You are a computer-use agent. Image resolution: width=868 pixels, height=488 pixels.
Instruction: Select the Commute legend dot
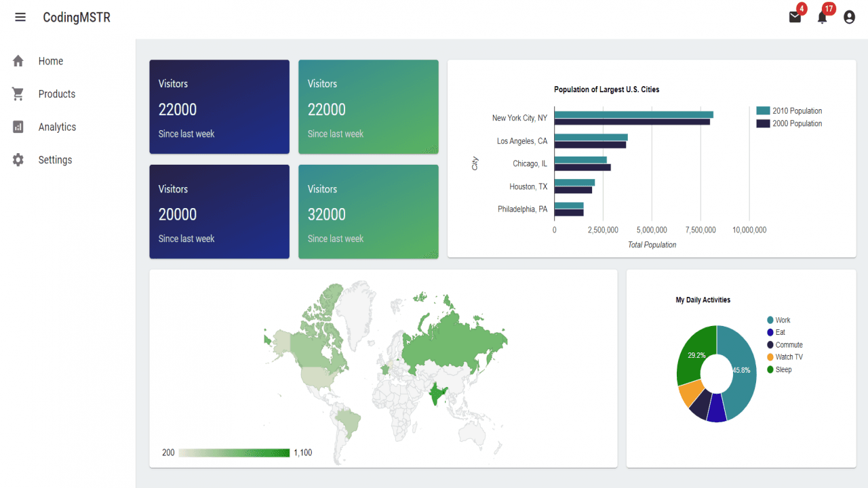[x=770, y=345]
